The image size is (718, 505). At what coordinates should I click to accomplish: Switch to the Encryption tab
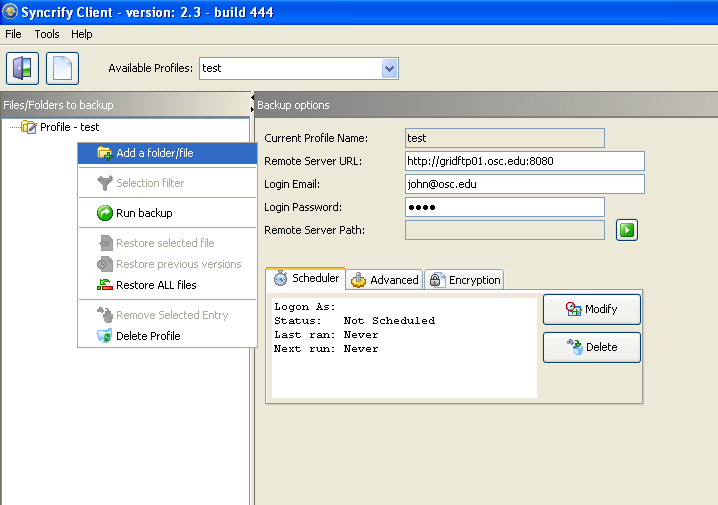point(464,280)
